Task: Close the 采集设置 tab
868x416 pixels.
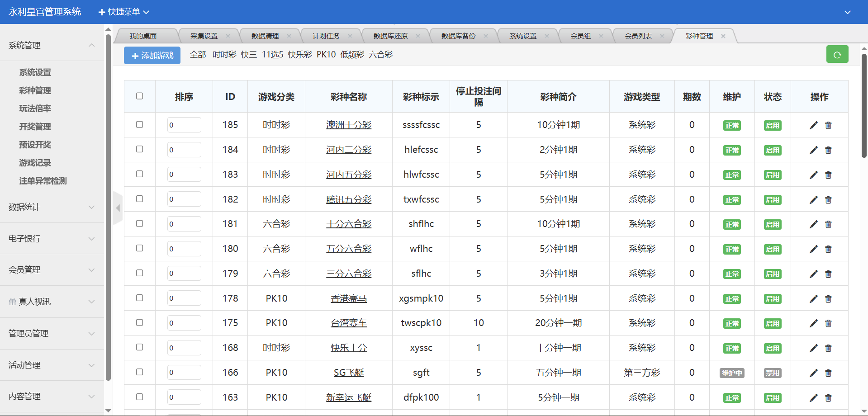Action: [x=228, y=36]
